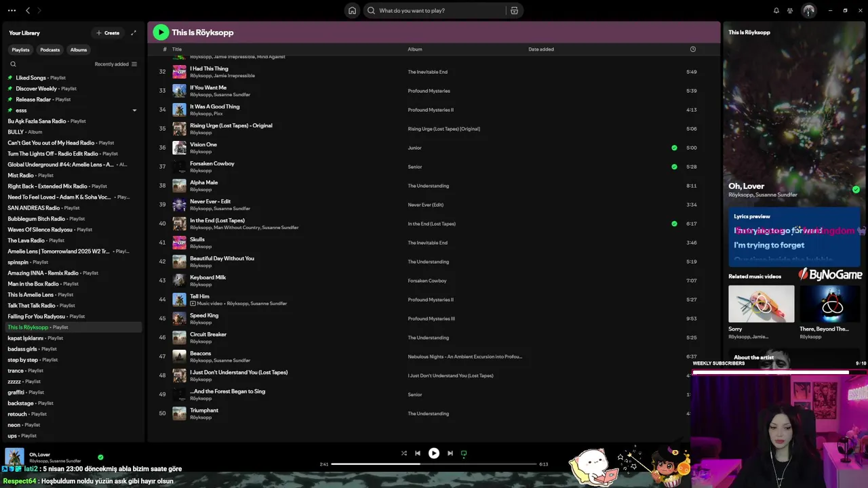Screen dimensions: 868x488
Task: Select track I Had This Thing
Action: pyautogui.click(x=209, y=68)
